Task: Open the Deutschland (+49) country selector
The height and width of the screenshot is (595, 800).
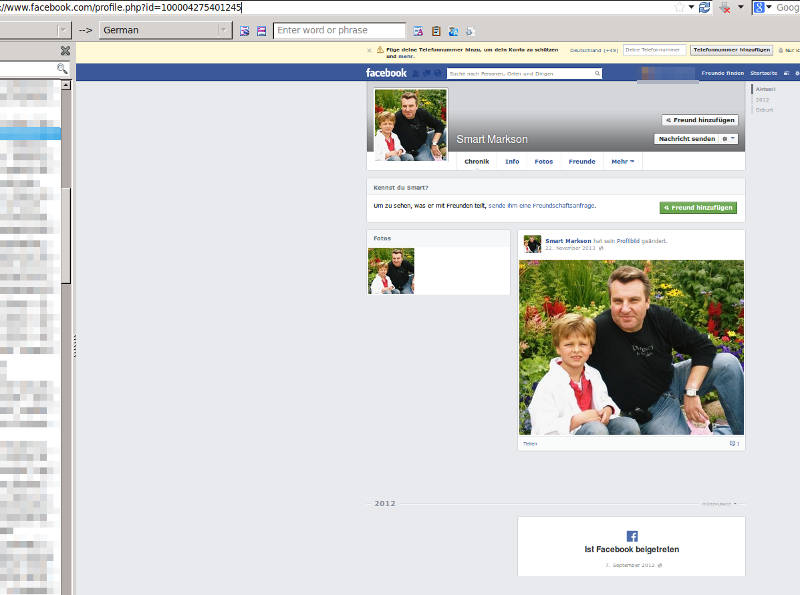Action: point(593,50)
